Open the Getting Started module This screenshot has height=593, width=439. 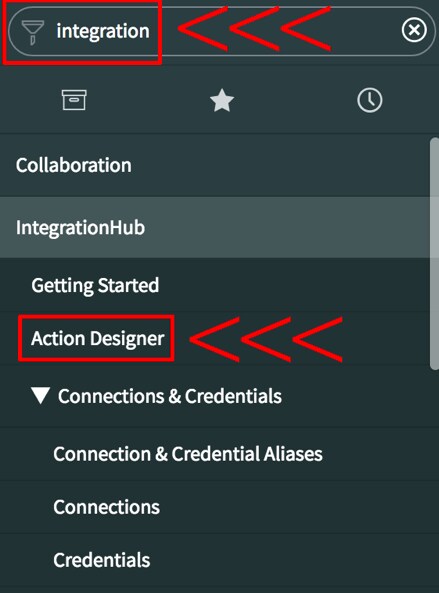(x=95, y=285)
